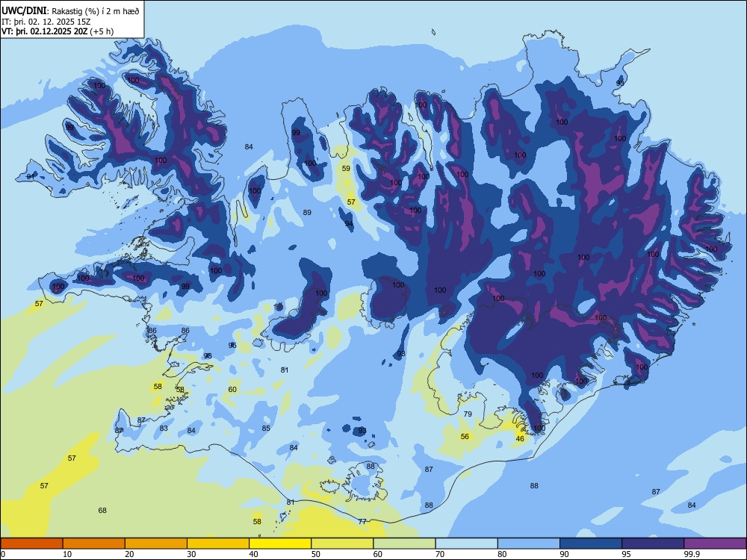The image size is (747, 560).
Task: Click the '90' tick label on the color scale
Action: tap(564, 554)
